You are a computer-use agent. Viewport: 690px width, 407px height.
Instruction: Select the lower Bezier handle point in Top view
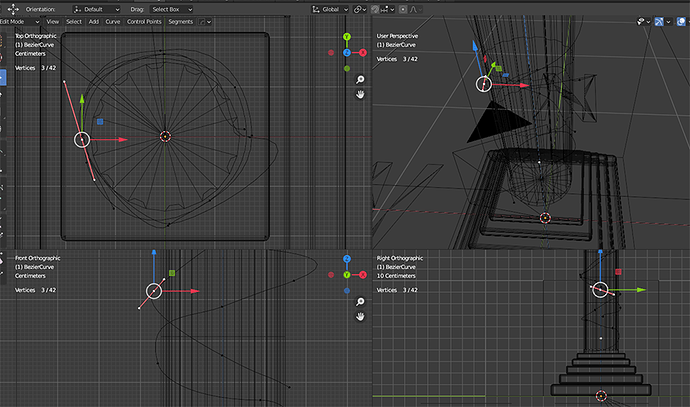pos(94,180)
